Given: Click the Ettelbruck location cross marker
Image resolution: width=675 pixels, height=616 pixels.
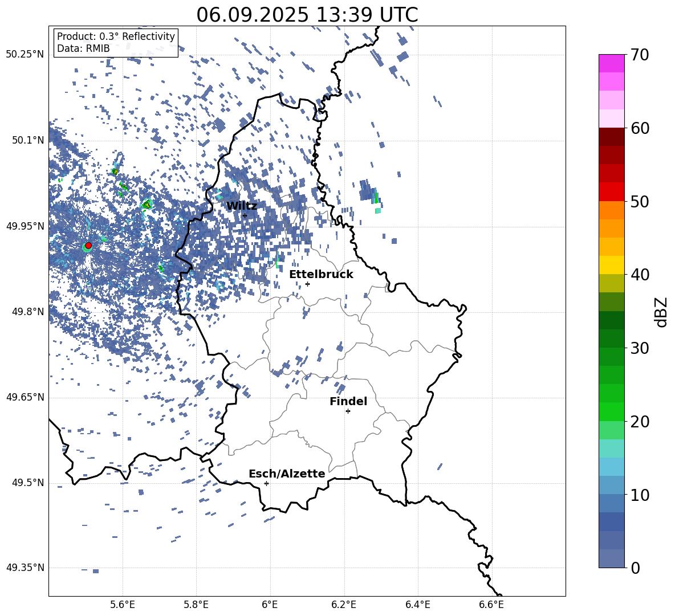Looking at the screenshot, I should [307, 284].
